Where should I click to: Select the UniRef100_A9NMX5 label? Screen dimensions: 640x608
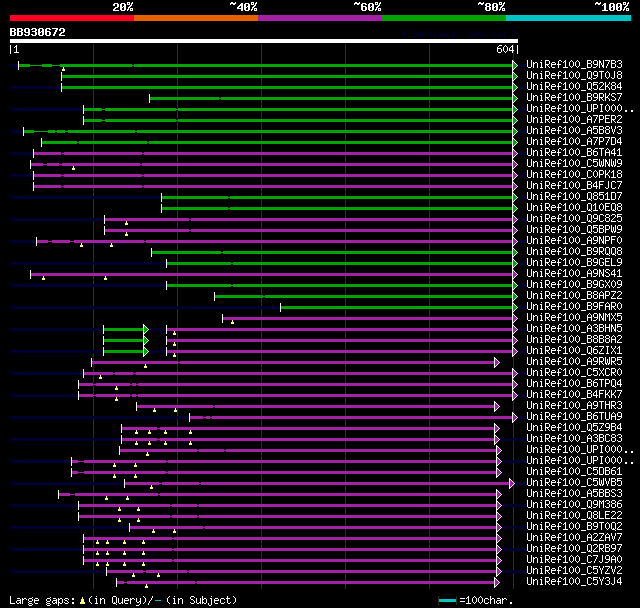click(x=574, y=318)
